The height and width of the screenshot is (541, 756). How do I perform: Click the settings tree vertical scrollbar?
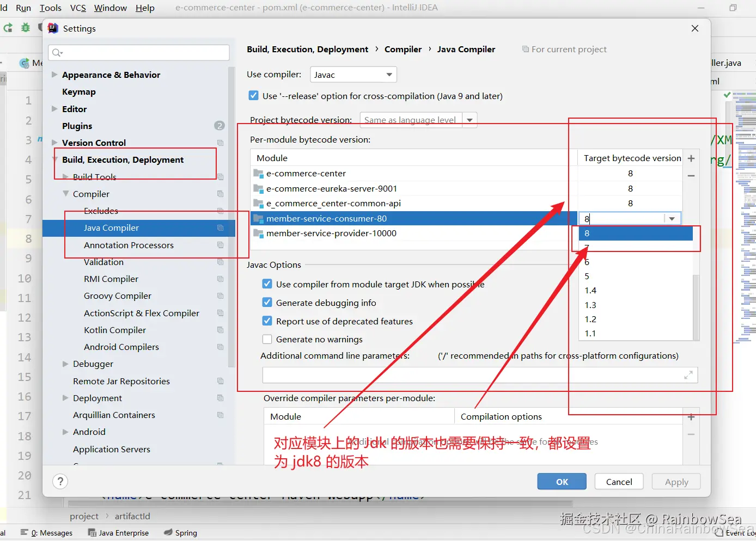(x=231, y=218)
